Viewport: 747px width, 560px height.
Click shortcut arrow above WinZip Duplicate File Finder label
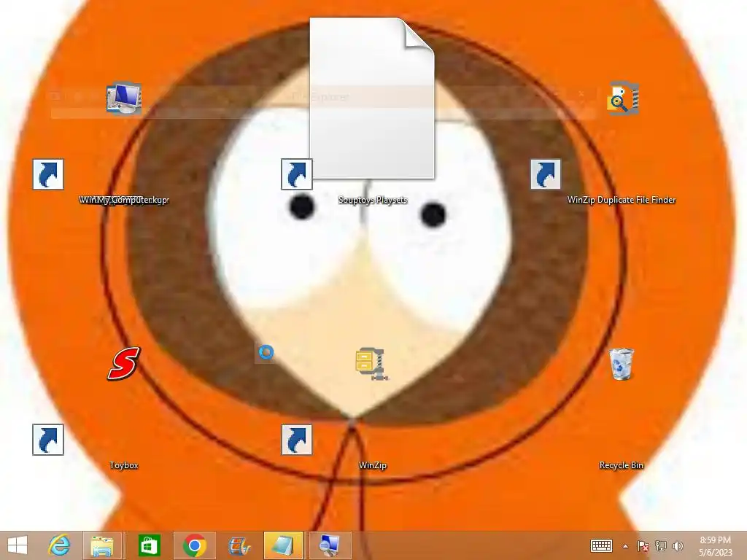point(546,174)
